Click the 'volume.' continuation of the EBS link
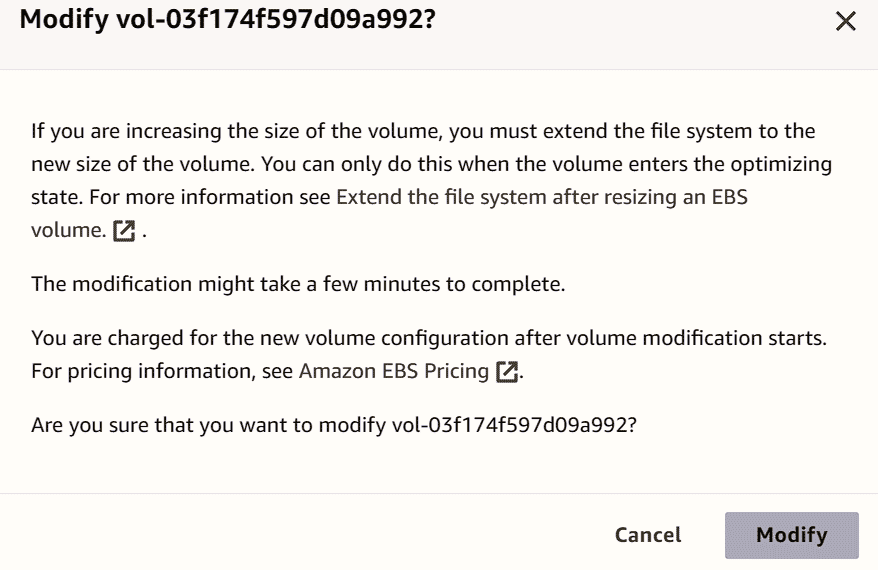This screenshot has width=878, height=570. tap(68, 230)
